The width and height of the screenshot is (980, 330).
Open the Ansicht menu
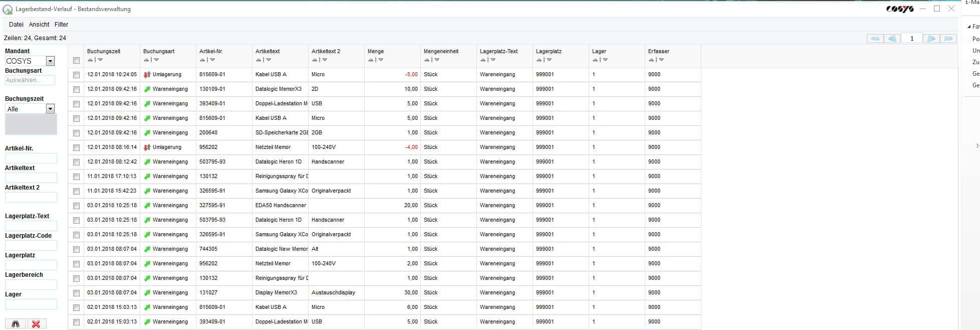tap(39, 25)
